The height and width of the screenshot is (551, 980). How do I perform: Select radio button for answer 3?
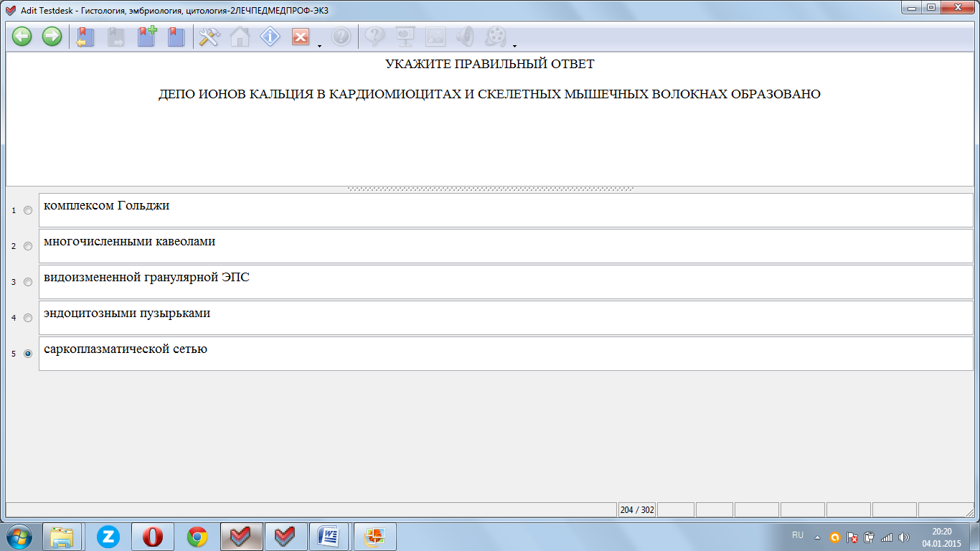[28, 282]
